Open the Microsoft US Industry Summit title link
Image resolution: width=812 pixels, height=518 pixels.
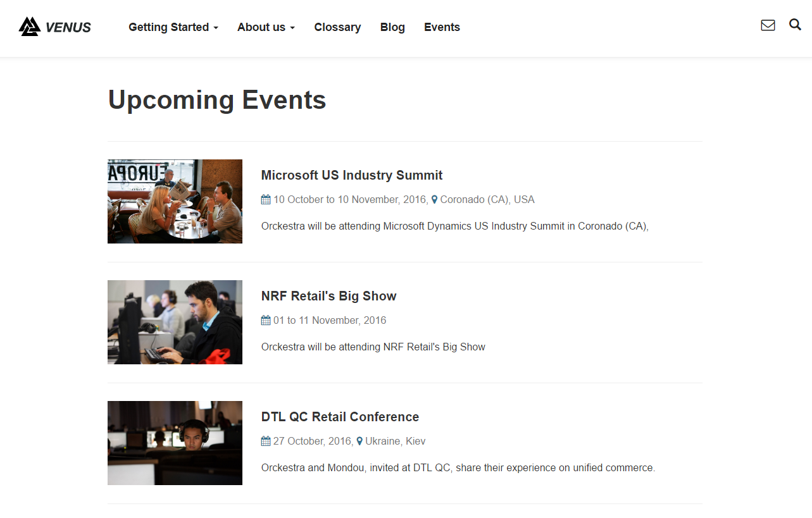[351, 175]
